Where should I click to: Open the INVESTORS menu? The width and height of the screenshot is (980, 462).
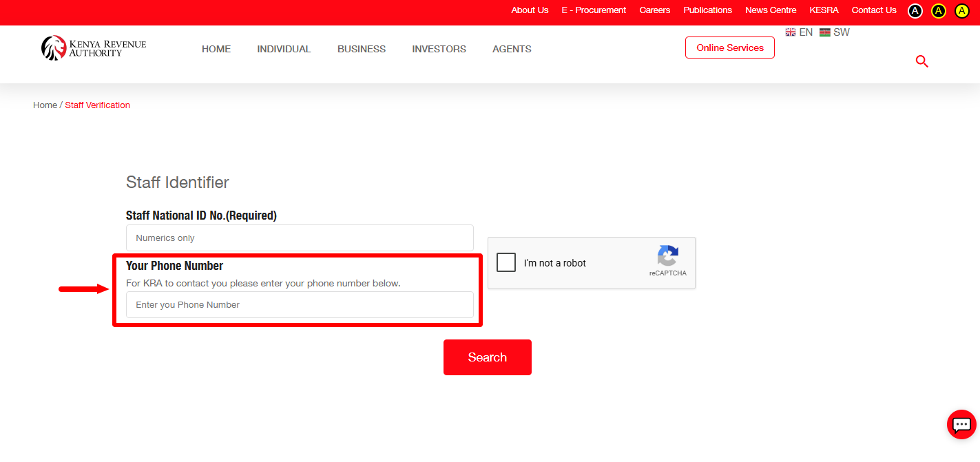439,49
